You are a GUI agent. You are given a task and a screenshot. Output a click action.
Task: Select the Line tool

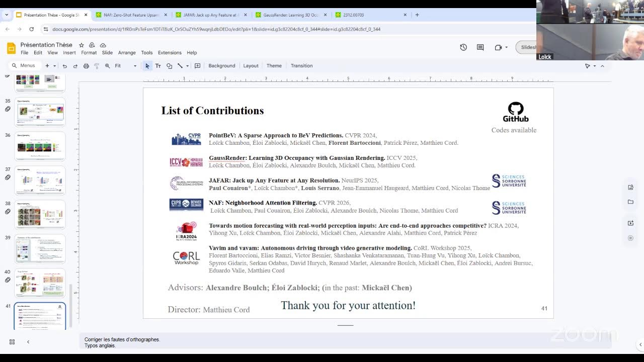(180, 66)
